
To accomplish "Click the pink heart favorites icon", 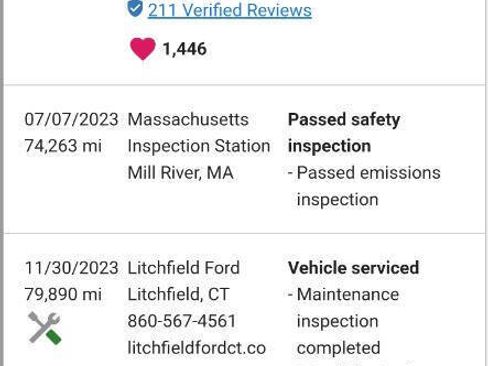I will click(143, 49).
